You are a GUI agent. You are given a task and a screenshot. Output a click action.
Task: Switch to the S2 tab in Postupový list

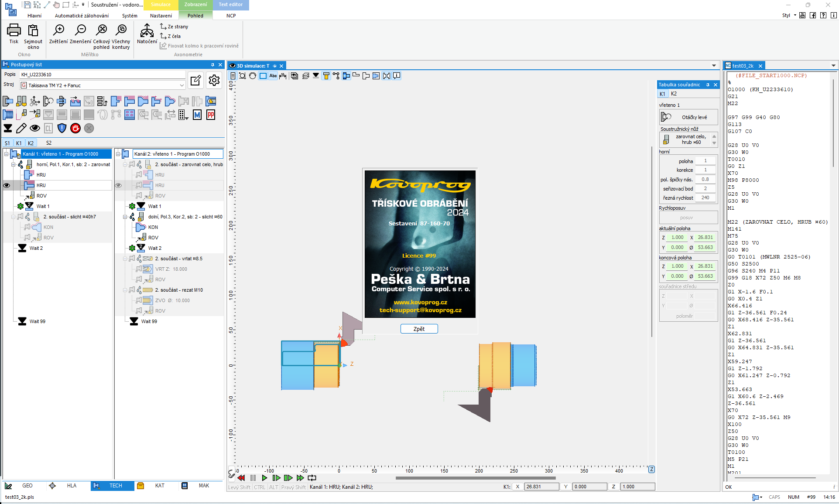pyautogui.click(x=49, y=143)
